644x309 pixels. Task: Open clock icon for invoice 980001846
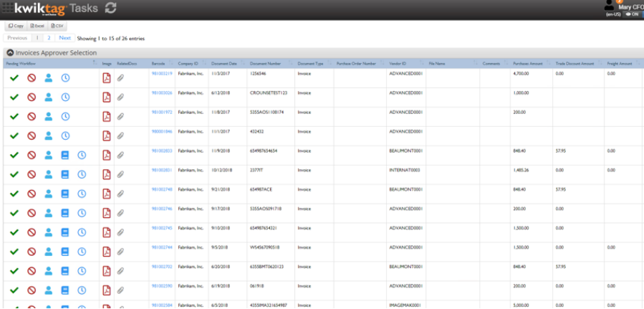point(65,136)
